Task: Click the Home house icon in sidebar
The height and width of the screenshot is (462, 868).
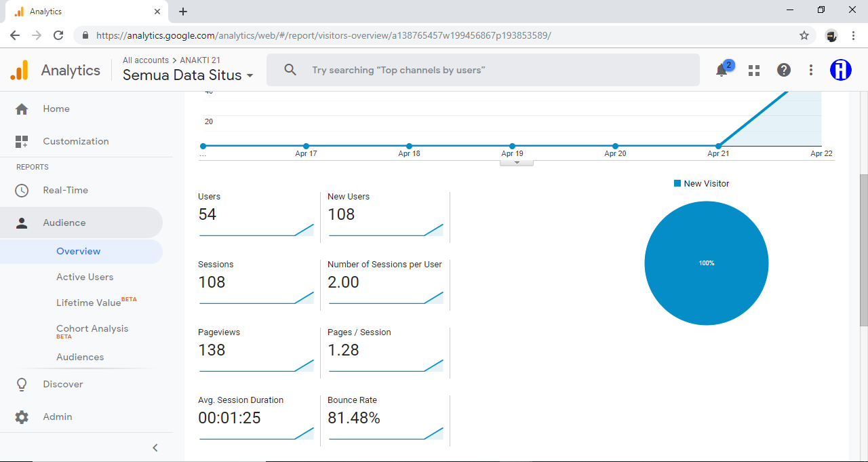Action: [22, 109]
